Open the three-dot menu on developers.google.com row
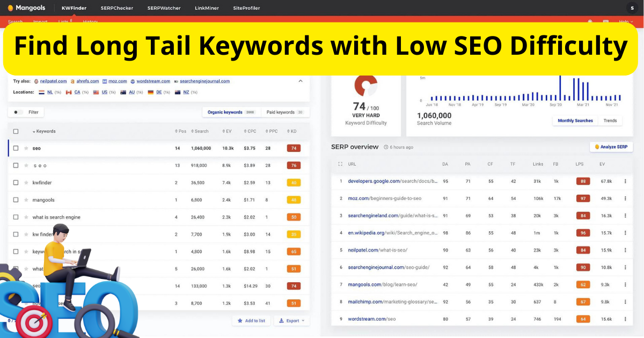The height and width of the screenshot is (338, 644). pos(625,181)
